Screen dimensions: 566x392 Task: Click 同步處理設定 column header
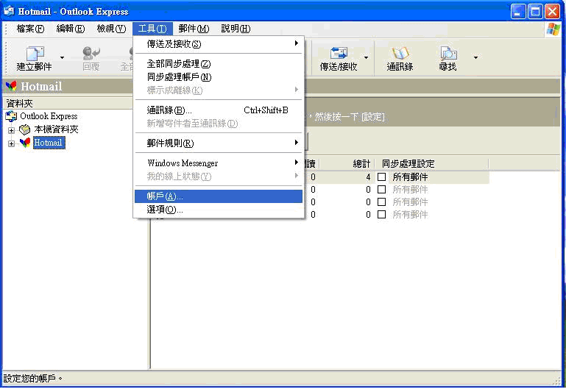coord(431,164)
